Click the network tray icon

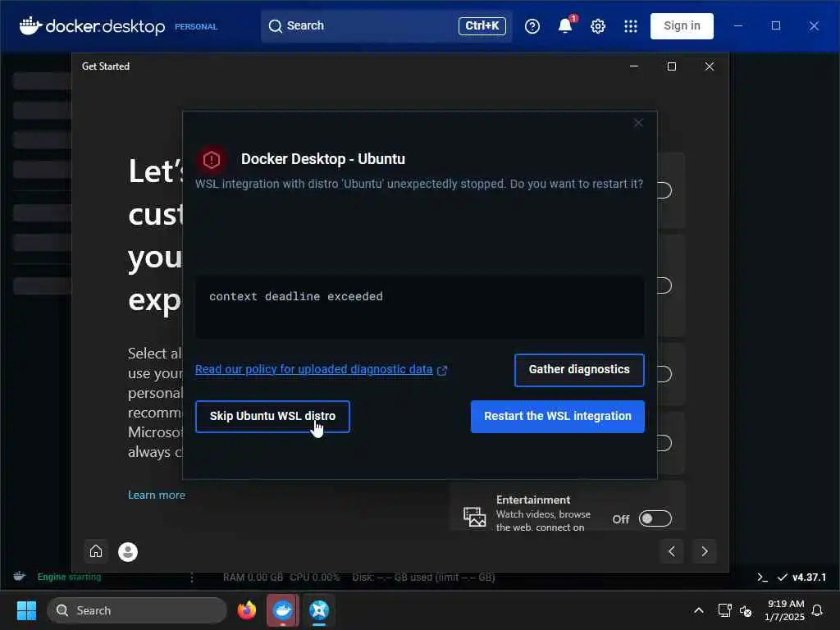click(724, 610)
